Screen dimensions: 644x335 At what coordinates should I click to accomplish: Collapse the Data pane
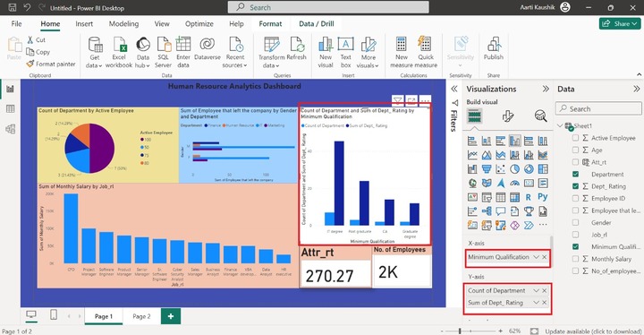(636, 89)
